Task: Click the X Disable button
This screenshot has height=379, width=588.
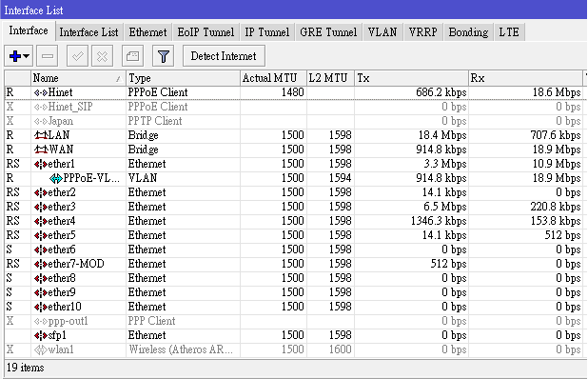Action: (102, 56)
